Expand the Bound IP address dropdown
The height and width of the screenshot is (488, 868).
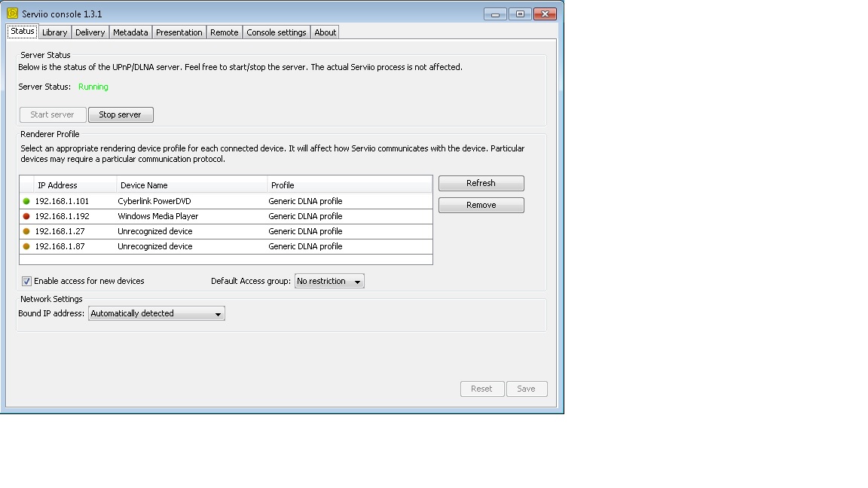[156, 313]
